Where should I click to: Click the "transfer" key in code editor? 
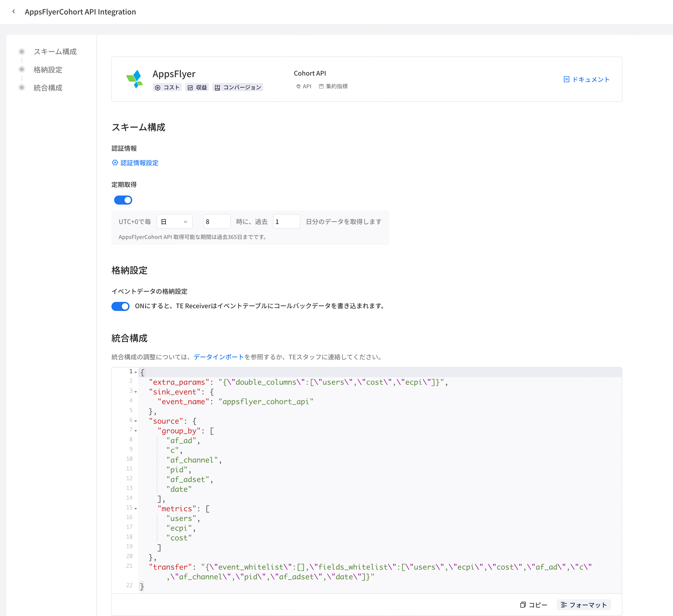coord(170,567)
